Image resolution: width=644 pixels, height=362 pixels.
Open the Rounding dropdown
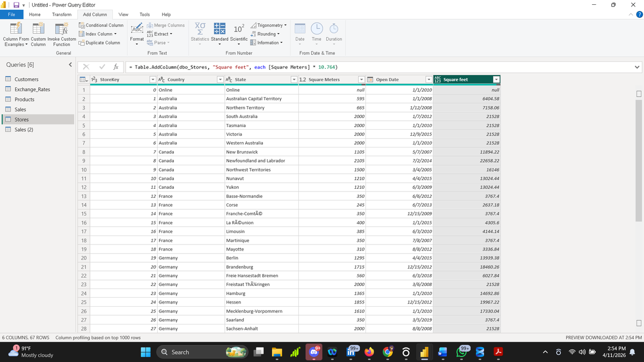coord(265,34)
